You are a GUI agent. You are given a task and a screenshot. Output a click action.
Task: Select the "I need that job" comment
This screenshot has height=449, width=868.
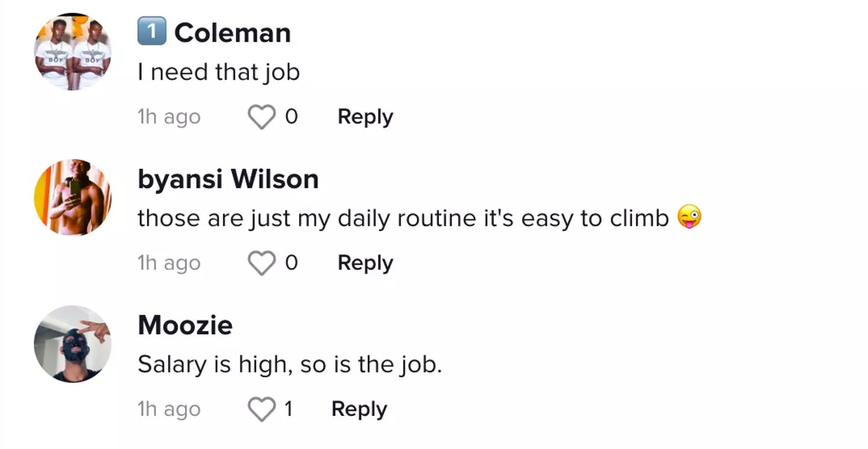pos(219,73)
